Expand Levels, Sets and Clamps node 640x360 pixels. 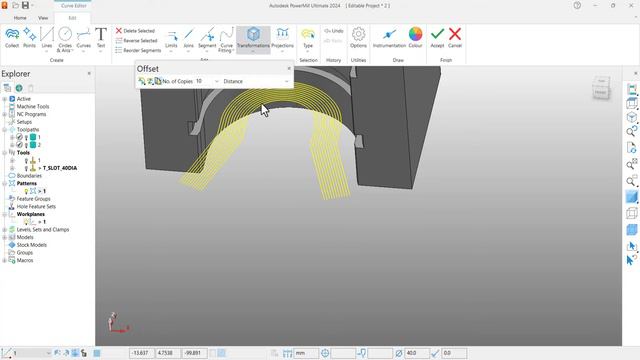4,229
